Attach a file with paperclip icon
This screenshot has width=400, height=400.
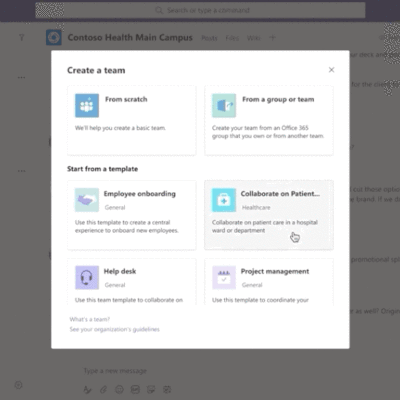[x=104, y=389]
